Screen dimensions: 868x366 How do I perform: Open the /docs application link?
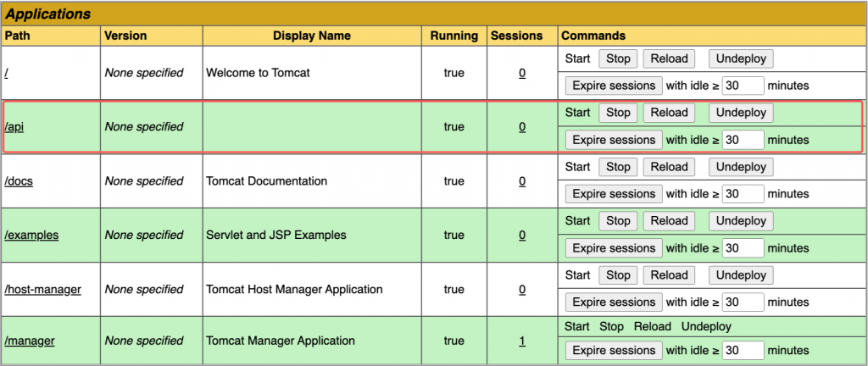tap(19, 181)
